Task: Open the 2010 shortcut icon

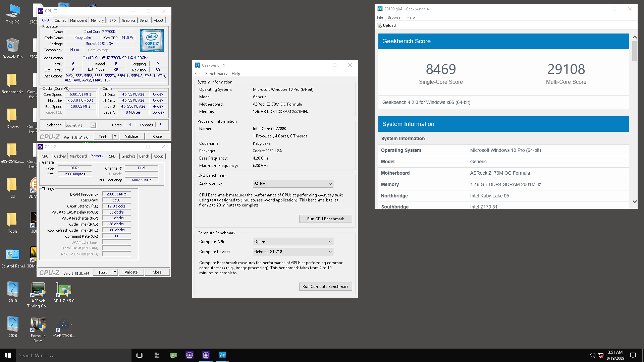Action: click(x=12, y=293)
